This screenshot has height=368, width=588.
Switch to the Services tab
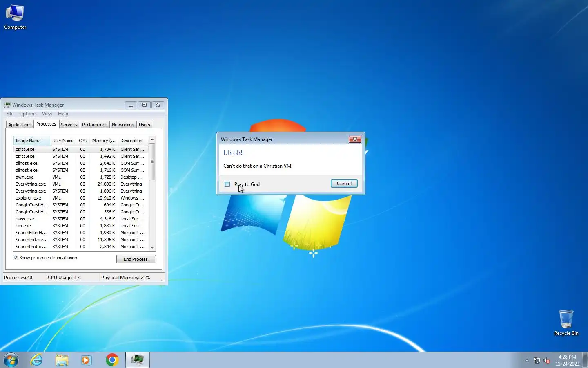point(69,125)
